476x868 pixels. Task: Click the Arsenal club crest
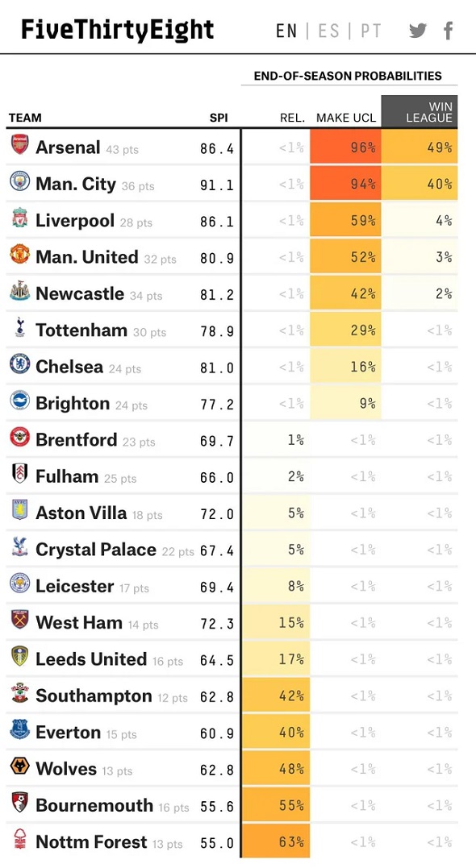pyautogui.click(x=20, y=144)
